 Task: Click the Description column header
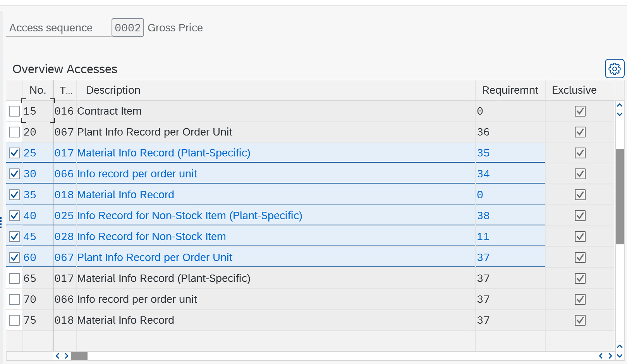113,90
